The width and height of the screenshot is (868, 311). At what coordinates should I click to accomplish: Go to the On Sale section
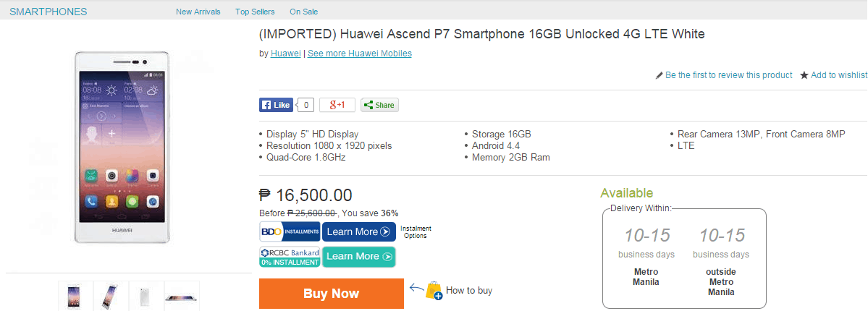pyautogui.click(x=303, y=12)
